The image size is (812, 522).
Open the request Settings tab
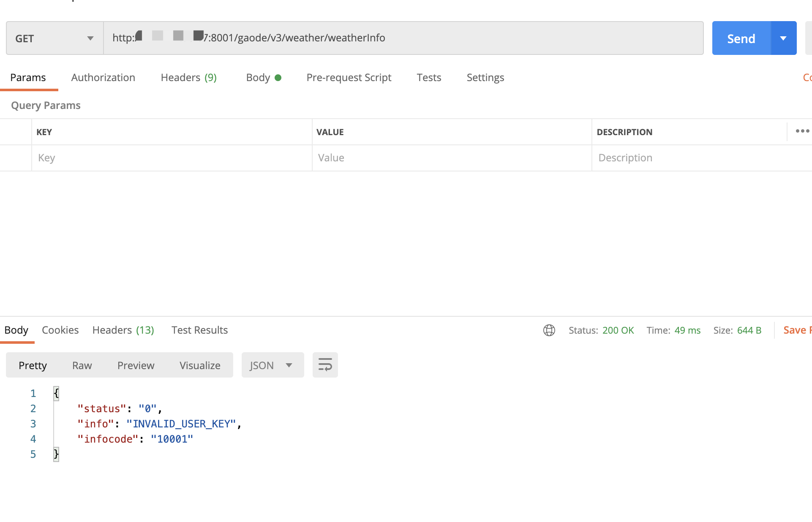pyautogui.click(x=485, y=78)
